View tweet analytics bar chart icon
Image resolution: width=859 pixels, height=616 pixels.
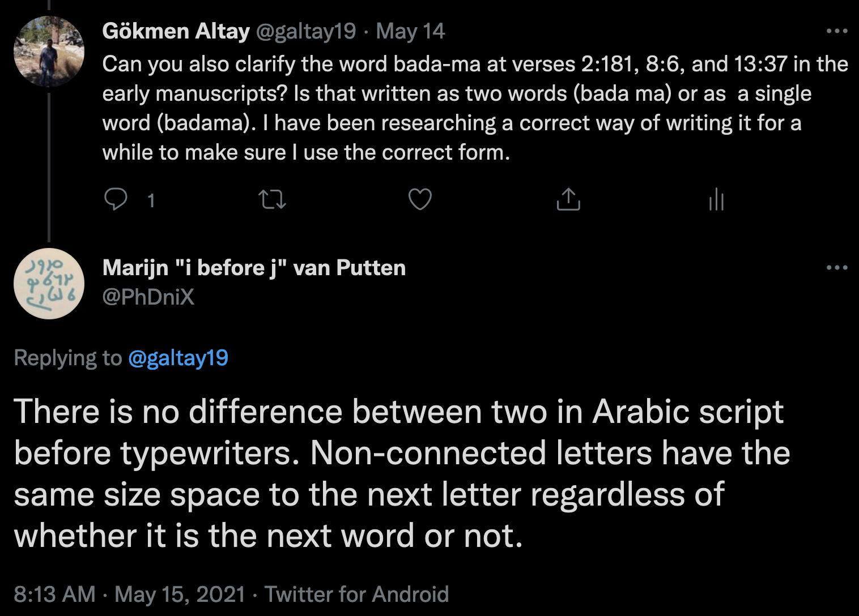coord(716,199)
